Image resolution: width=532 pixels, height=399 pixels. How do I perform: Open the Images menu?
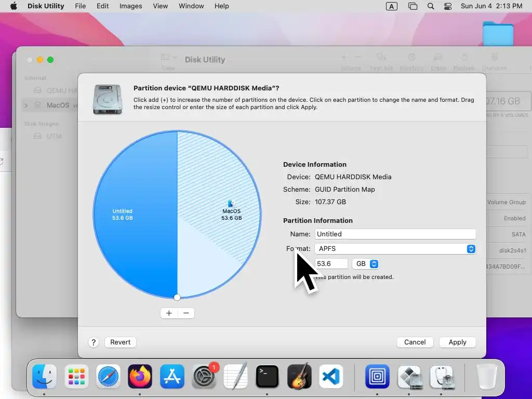point(130,6)
